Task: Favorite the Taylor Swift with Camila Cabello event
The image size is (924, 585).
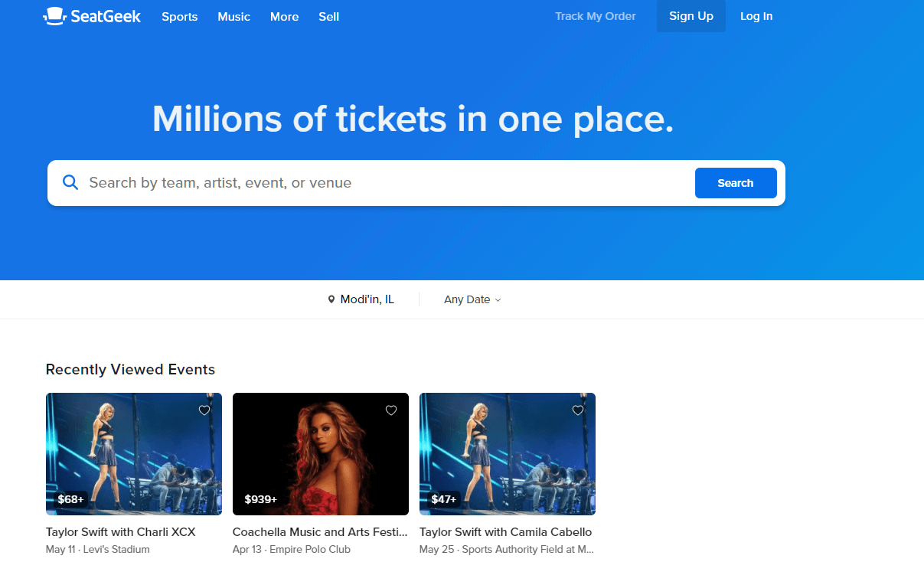Action: (x=578, y=410)
